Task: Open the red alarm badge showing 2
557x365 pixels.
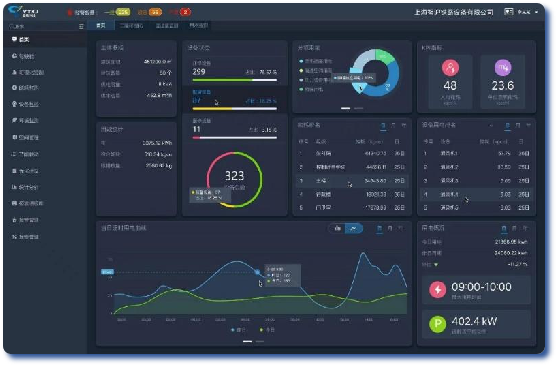Action: (x=185, y=12)
